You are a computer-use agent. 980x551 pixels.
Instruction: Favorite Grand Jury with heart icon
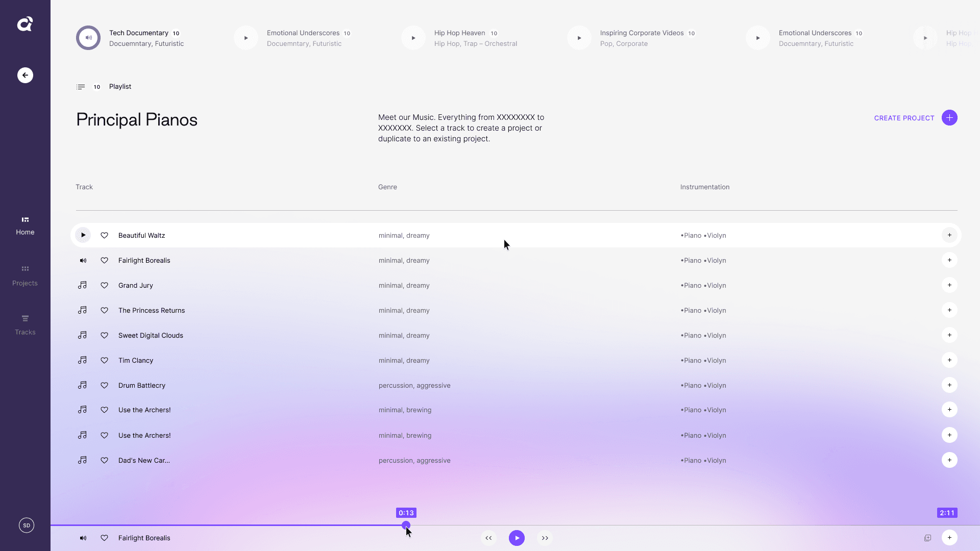coord(104,285)
